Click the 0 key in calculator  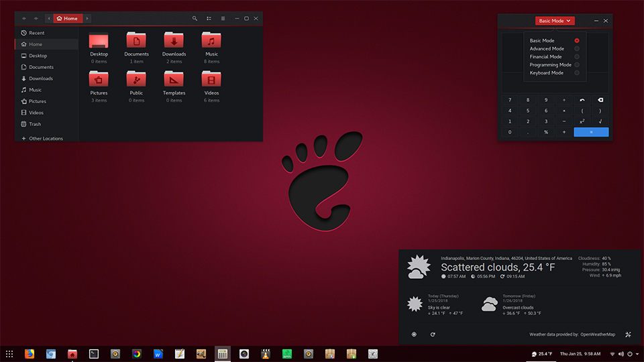510,132
